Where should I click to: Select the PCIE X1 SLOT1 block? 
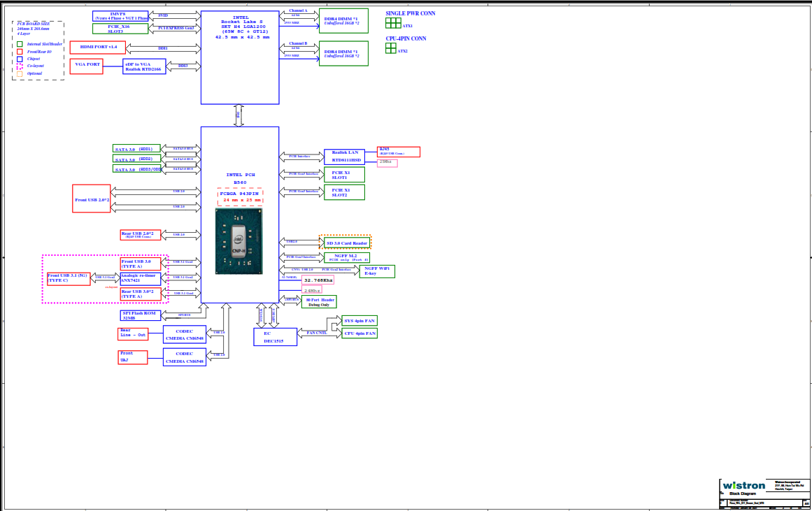tap(344, 175)
